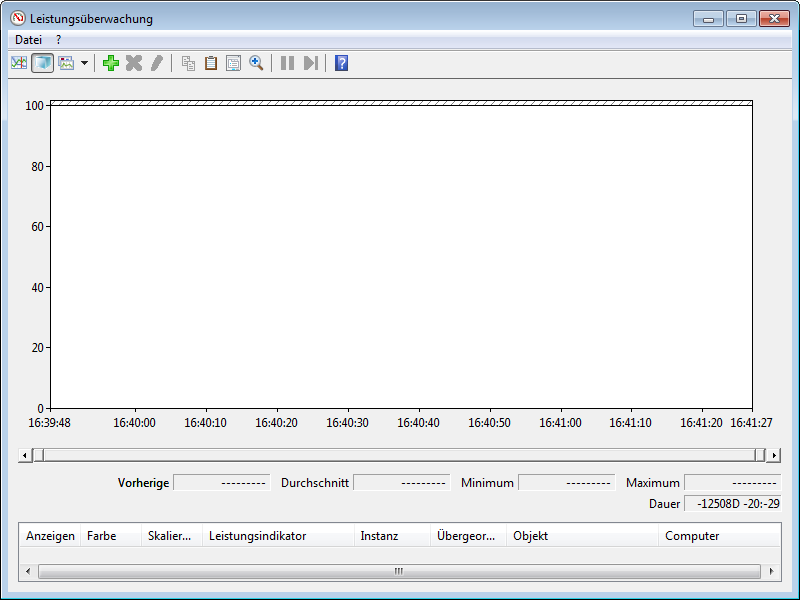Open the Datei menu
800x600 pixels.
click(x=29, y=40)
